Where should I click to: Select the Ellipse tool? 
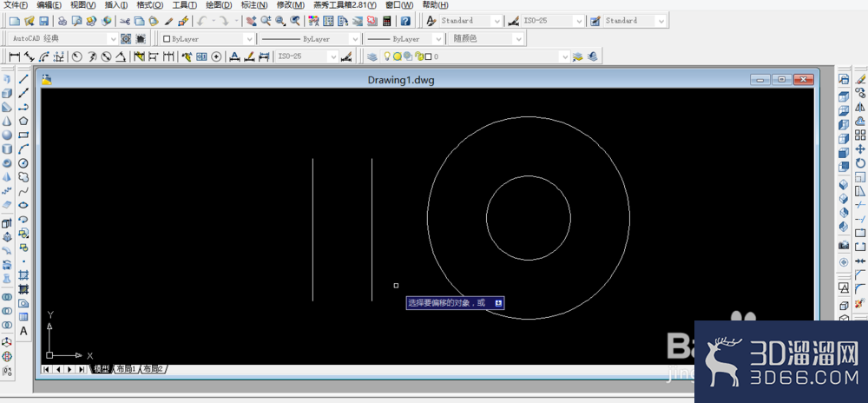click(x=23, y=205)
